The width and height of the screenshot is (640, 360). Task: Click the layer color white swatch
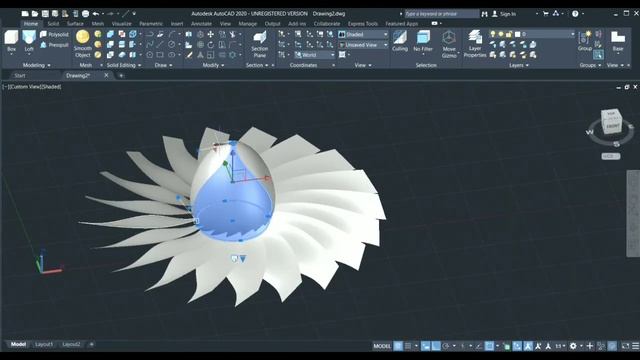[x=518, y=34]
